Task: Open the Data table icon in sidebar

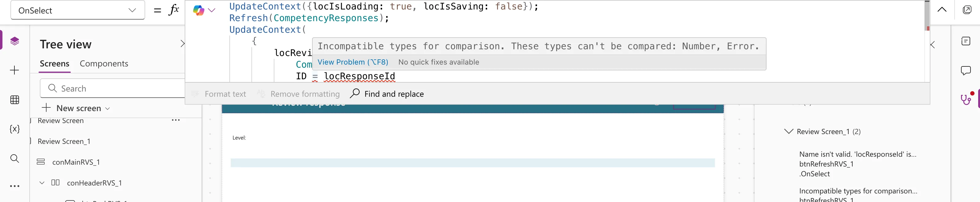Action: pyautogui.click(x=14, y=100)
